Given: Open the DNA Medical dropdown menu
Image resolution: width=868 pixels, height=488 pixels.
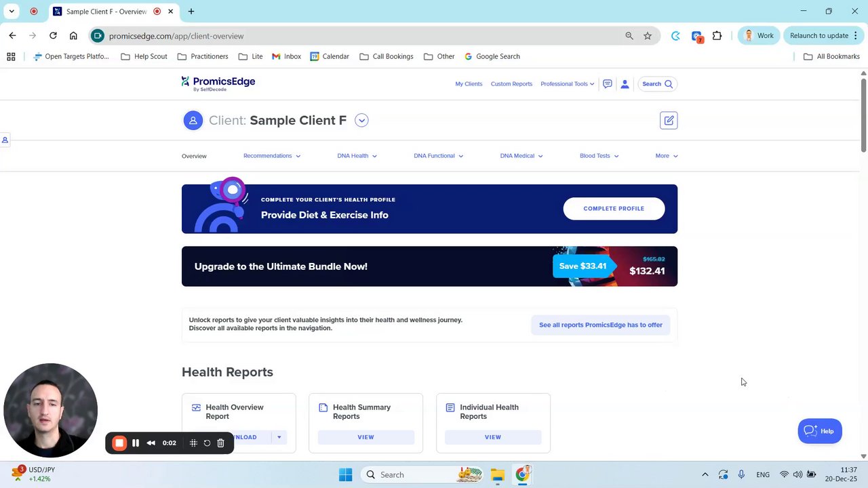Looking at the screenshot, I should coord(521,156).
